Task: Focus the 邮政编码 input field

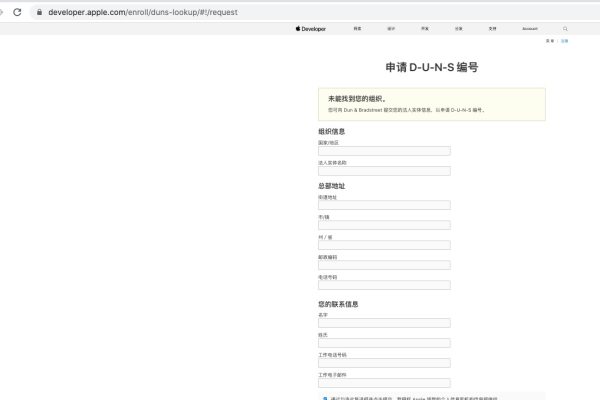Action: coord(384,265)
